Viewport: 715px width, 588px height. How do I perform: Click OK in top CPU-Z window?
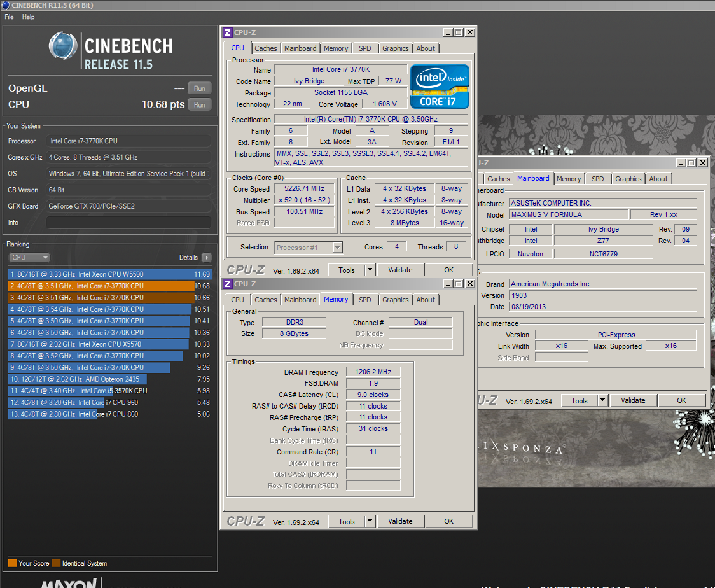pyautogui.click(x=448, y=270)
